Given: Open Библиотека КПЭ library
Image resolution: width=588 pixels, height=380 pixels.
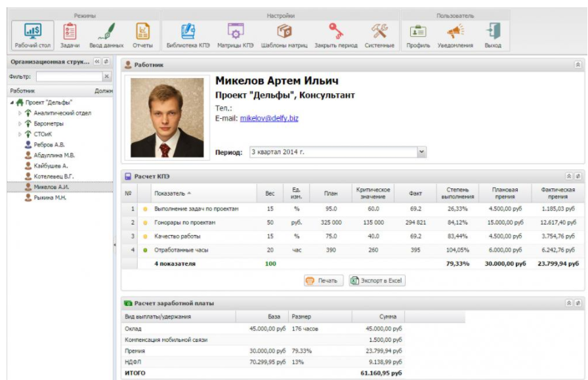Looking at the screenshot, I should (x=189, y=32).
